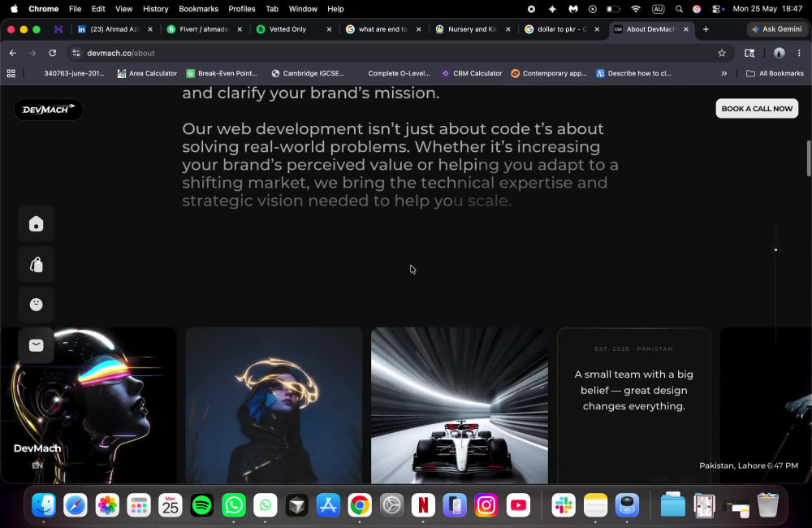Open the Window menu in menu bar
The height and width of the screenshot is (528, 812).
tap(303, 9)
